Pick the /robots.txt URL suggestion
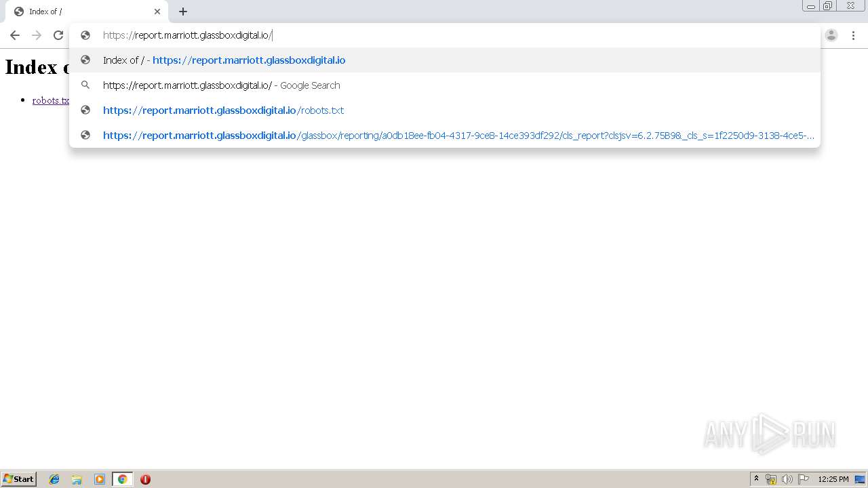868x488 pixels. coord(445,110)
